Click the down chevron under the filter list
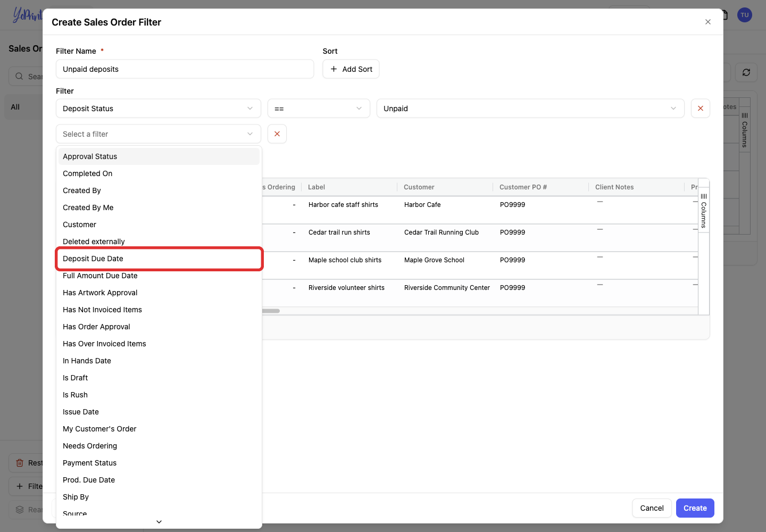 159,522
